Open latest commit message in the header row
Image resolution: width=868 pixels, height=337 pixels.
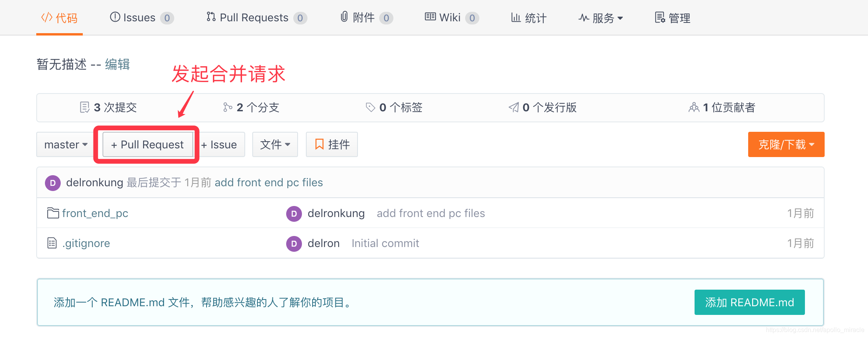[269, 182]
